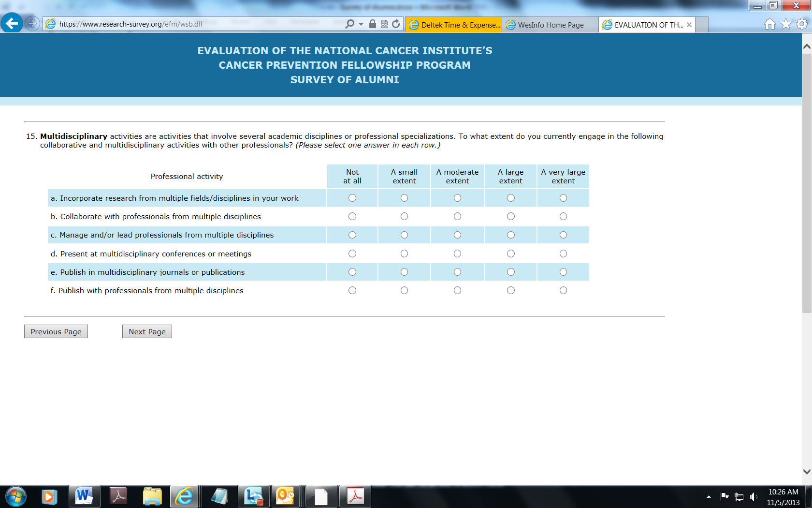Click the security lock icon in the address bar
812x508 pixels.
coord(372,24)
